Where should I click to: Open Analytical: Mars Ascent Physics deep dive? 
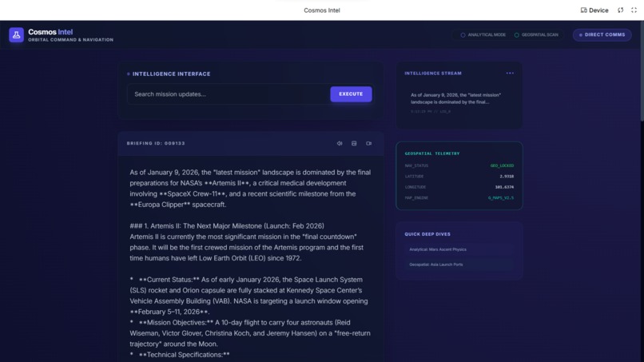pyautogui.click(x=459, y=249)
